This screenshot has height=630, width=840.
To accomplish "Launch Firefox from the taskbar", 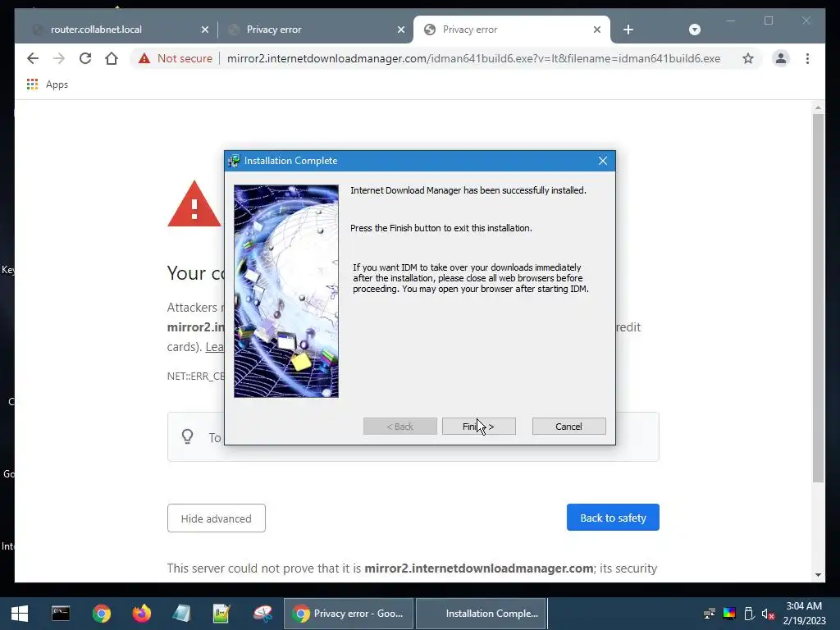I will point(142,614).
